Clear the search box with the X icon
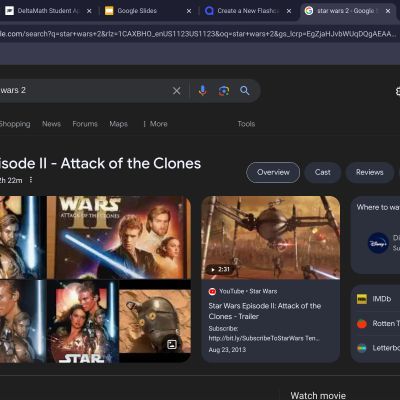 point(177,91)
